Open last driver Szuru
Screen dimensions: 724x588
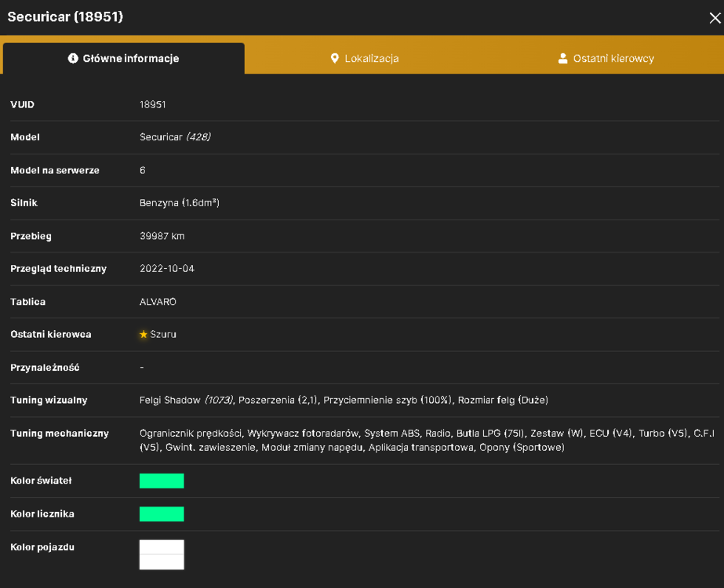click(163, 334)
